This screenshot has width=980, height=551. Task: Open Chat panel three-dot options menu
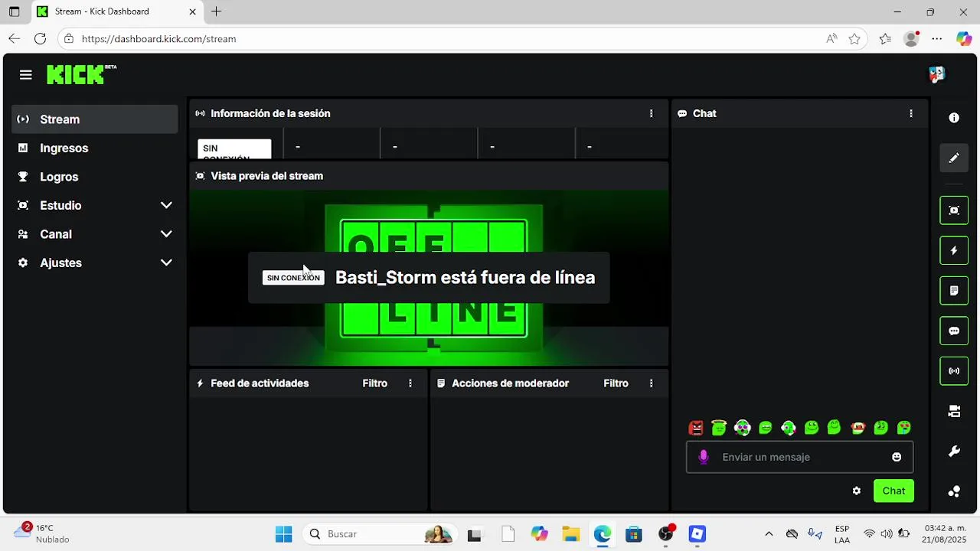coord(911,113)
